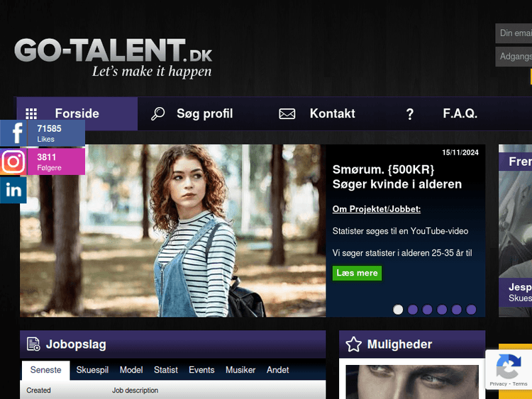The width and height of the screenshot is (532, 399).
Task: Open the LinkedIn icon in sidebar
Action: click(x=13, y=190)
